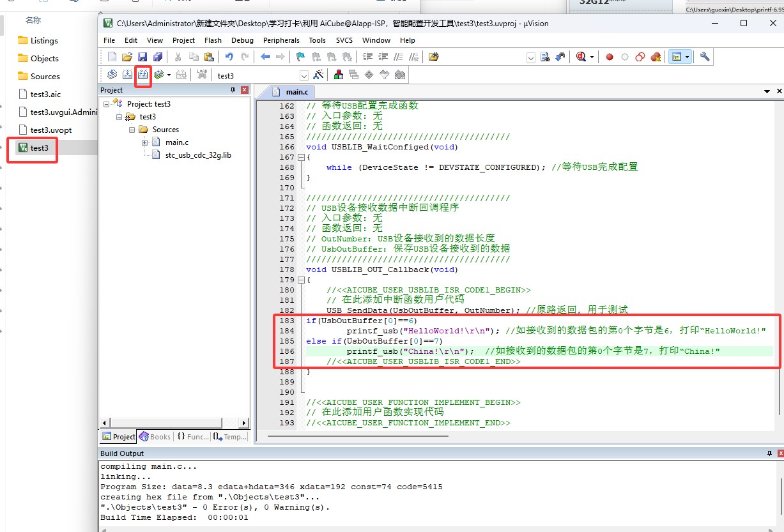The height and width of the screenshot is (532, 784).
Task: Switch to the Temp... panel tab
Action: point(230,437)
